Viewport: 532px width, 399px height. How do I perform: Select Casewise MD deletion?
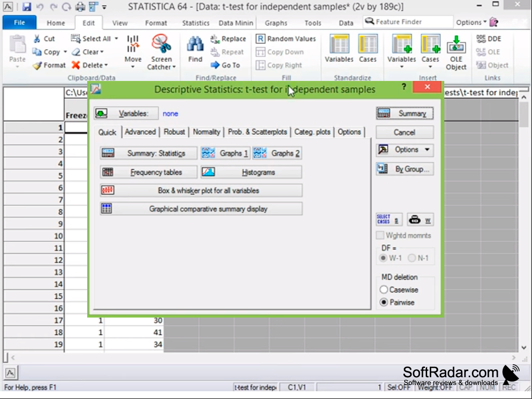384,290
